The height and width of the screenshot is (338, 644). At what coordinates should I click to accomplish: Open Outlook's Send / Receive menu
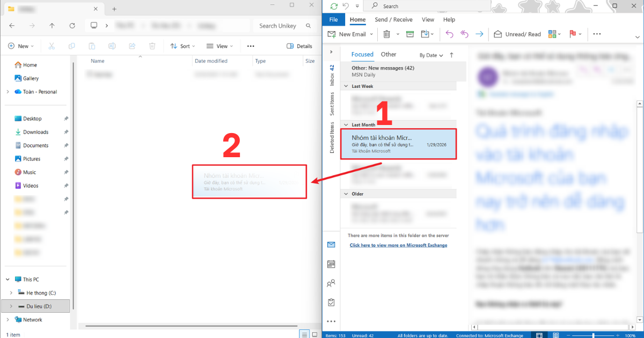(393, 19)
